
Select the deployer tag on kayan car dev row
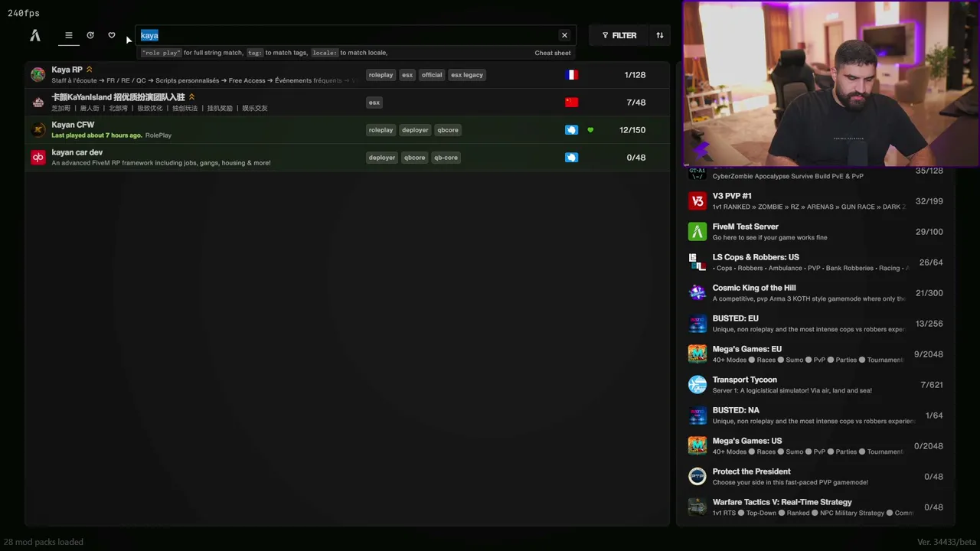[382, 158]
